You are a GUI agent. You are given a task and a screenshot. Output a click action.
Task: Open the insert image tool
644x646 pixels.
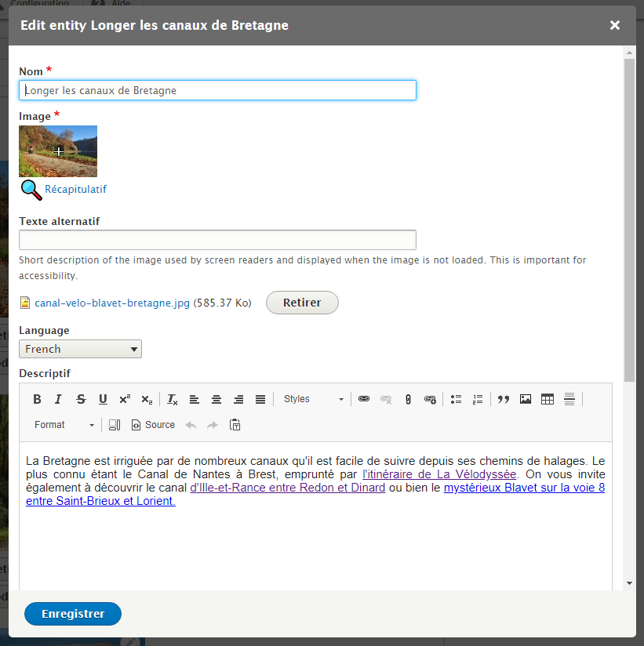point(526,399)
